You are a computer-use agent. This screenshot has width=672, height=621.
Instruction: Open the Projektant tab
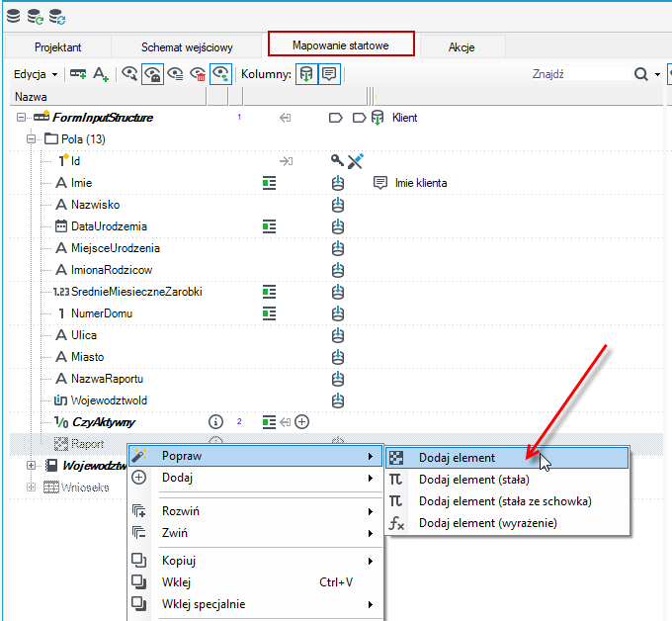tap(57, 47)
